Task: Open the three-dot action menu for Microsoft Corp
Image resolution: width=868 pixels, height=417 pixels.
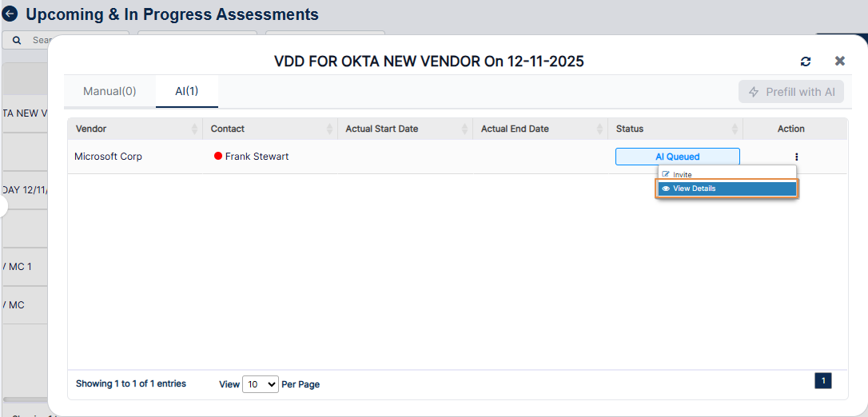Action: tap(796, 157)
